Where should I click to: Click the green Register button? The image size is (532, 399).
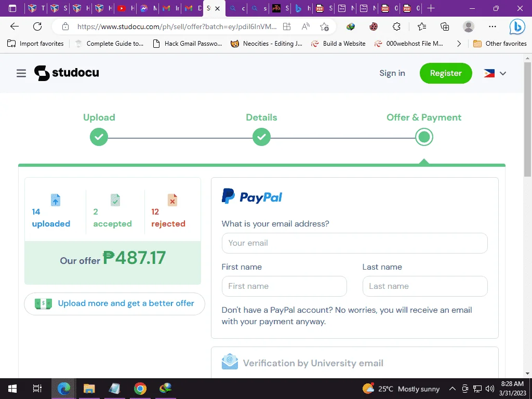point(445,73)
